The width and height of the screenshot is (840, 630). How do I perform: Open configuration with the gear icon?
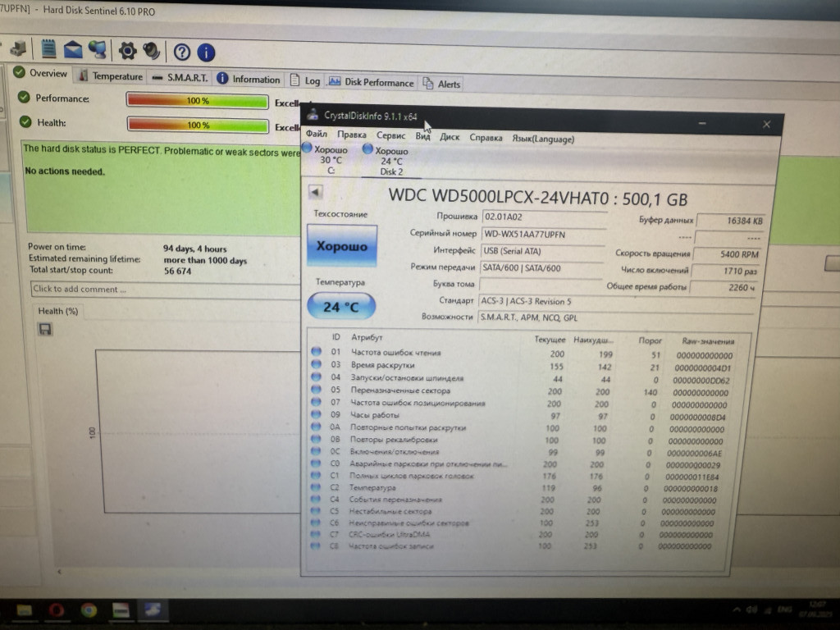(127, 51)
